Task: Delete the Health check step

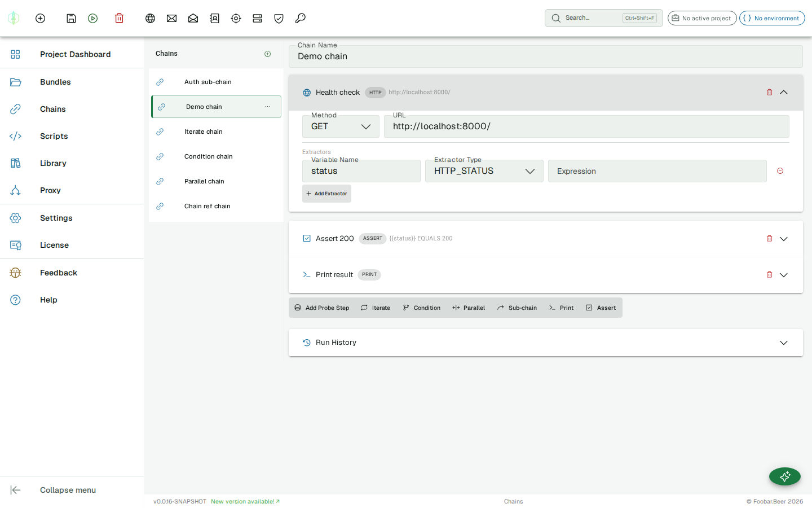Action: 769,92
